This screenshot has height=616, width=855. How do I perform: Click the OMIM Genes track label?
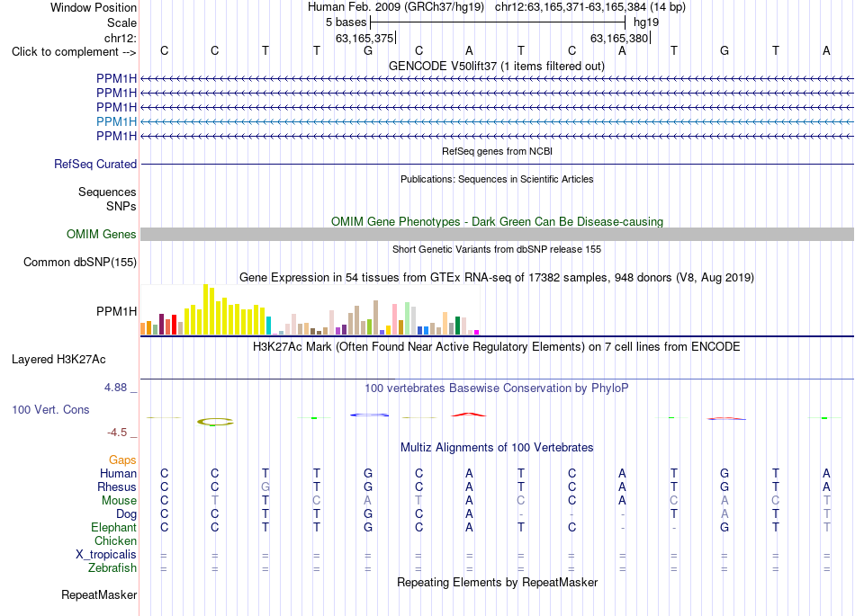(x=101, y=234)
